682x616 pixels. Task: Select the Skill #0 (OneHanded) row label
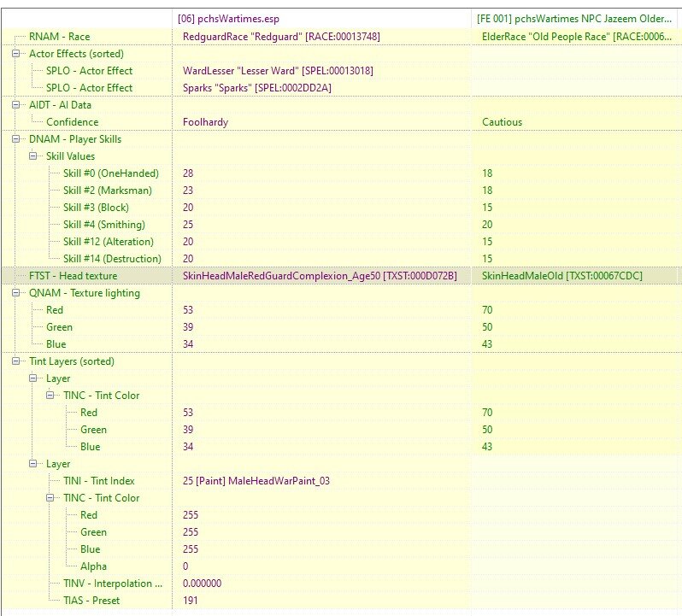111,173
